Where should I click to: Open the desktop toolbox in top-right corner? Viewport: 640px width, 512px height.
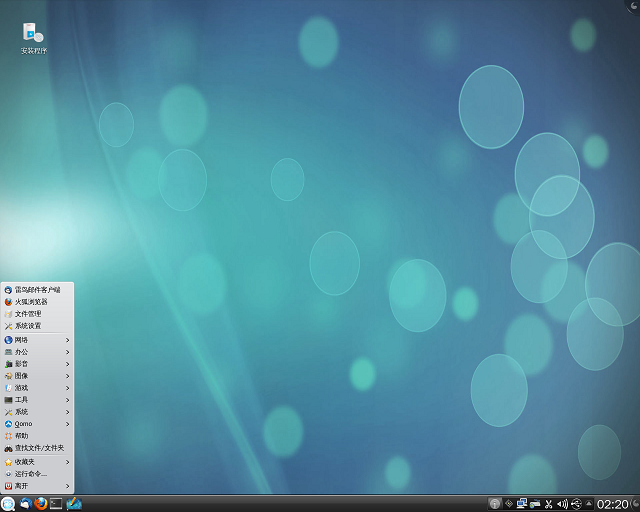point(633,6)
